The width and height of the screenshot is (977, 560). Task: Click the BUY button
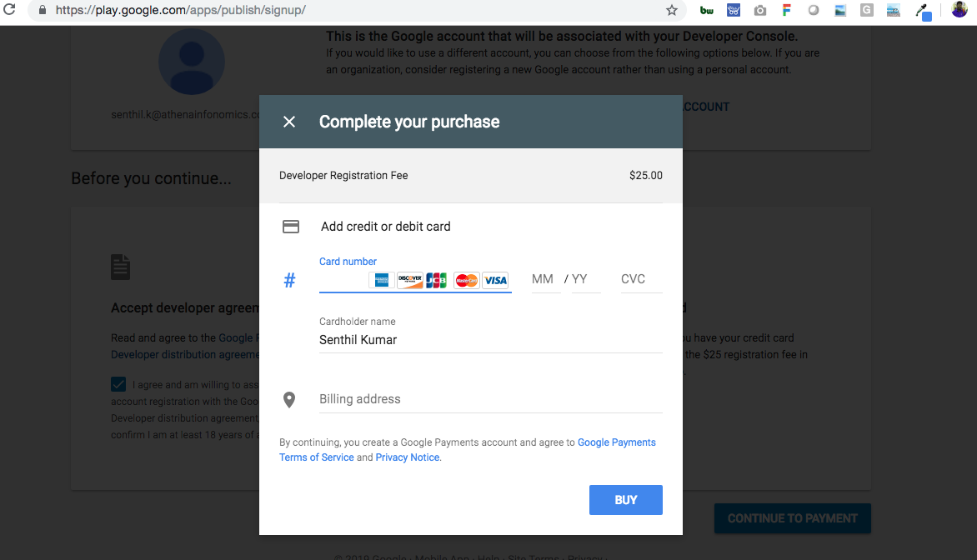[x=625, y=499]
